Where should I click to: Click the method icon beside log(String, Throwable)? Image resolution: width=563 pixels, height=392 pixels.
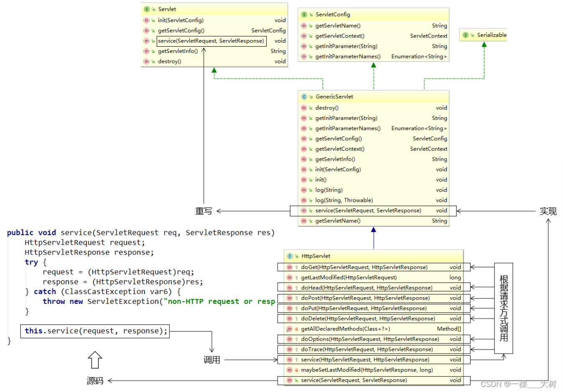(303, 200)
